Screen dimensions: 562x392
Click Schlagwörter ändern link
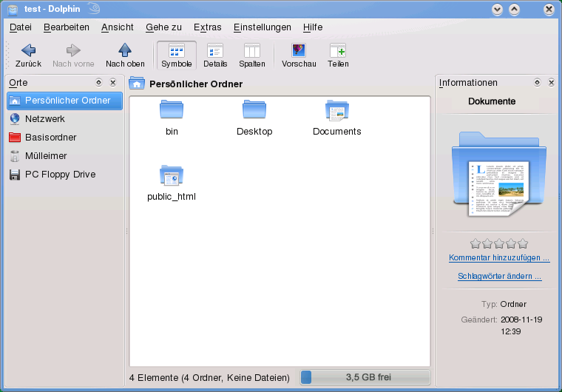[x=499, y=276]
